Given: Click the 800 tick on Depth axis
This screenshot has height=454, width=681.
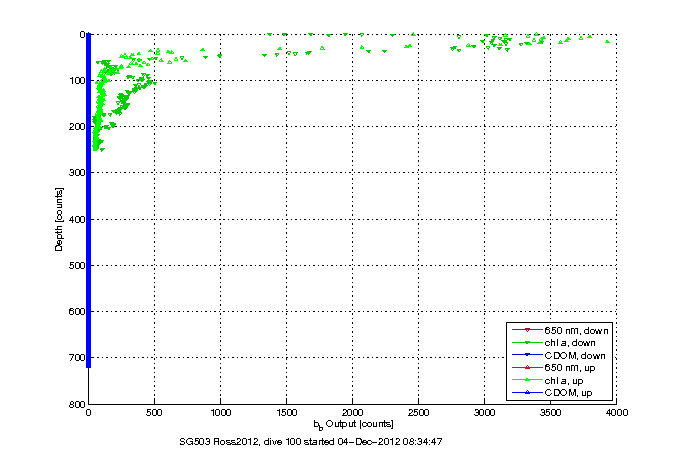Looking at the screenshot, I should tap(77, 404).
